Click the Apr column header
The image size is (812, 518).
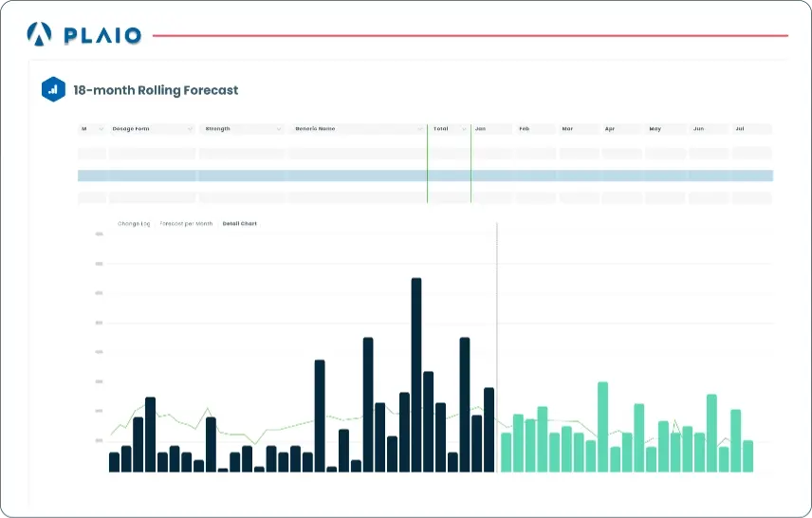pyautogui.click(x=622, y=129)
